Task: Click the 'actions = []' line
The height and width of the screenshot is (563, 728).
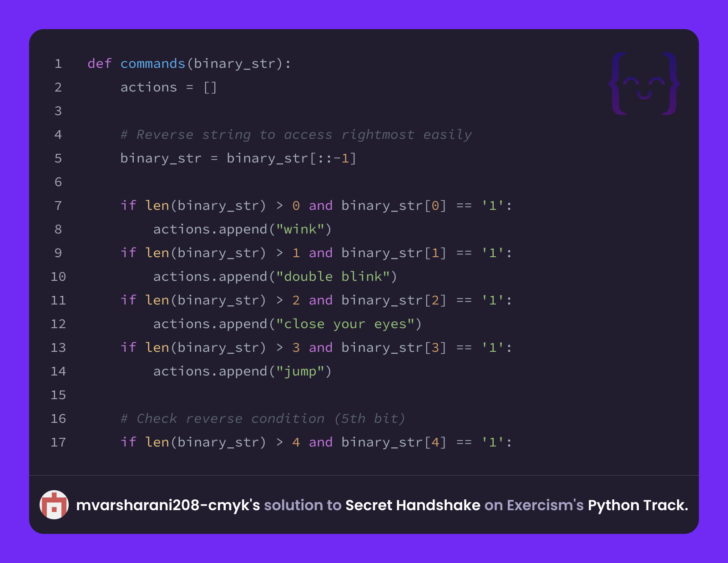Action: click(x=168, y=87)
